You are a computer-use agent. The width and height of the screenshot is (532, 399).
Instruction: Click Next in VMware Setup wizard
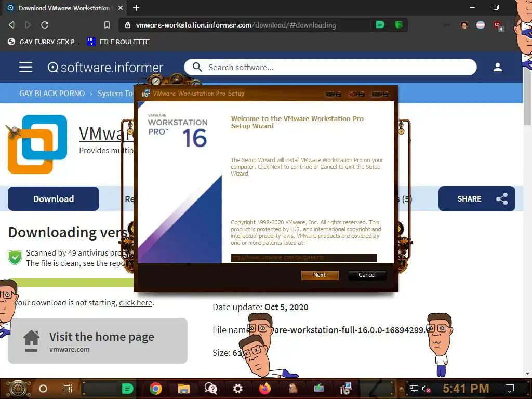320,275
